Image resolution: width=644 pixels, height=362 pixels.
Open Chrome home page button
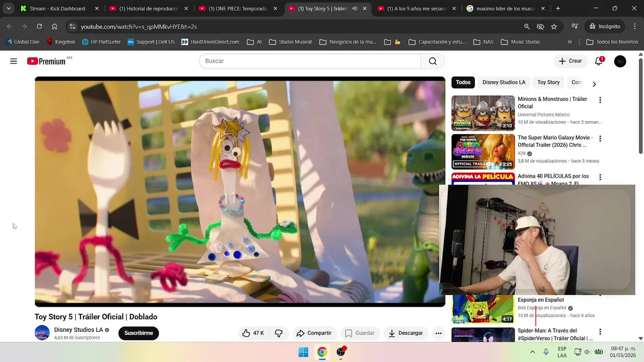(54, 26)
